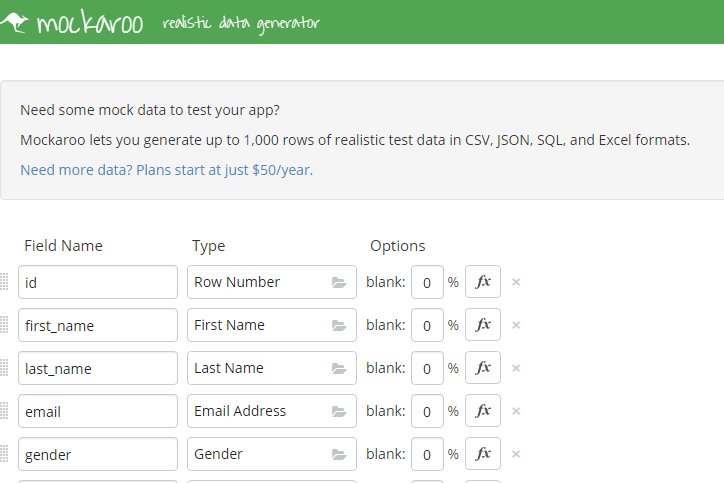Remove the id field row
724x483 pixels.
click(516, 282)
